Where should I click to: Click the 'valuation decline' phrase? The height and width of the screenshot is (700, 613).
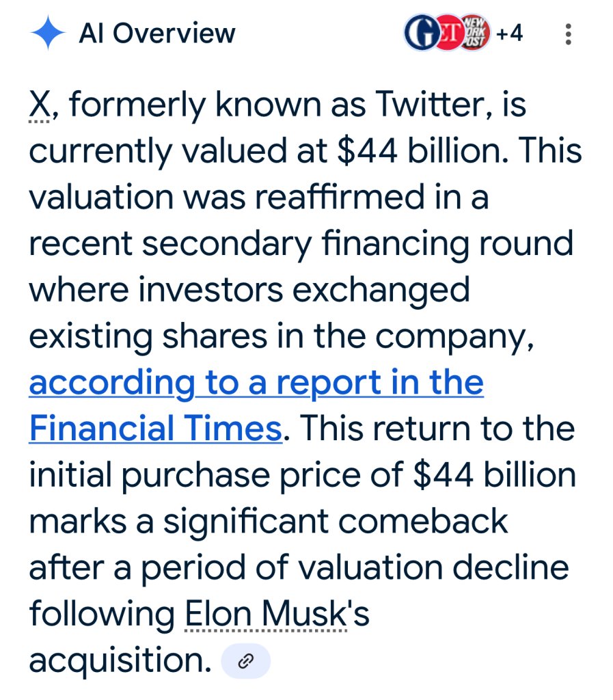coord(433,567)
